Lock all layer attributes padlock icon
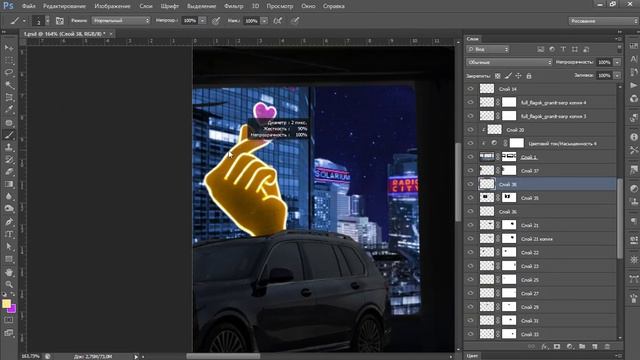Screen dimensions: 640x360 [x=529, y=76]
